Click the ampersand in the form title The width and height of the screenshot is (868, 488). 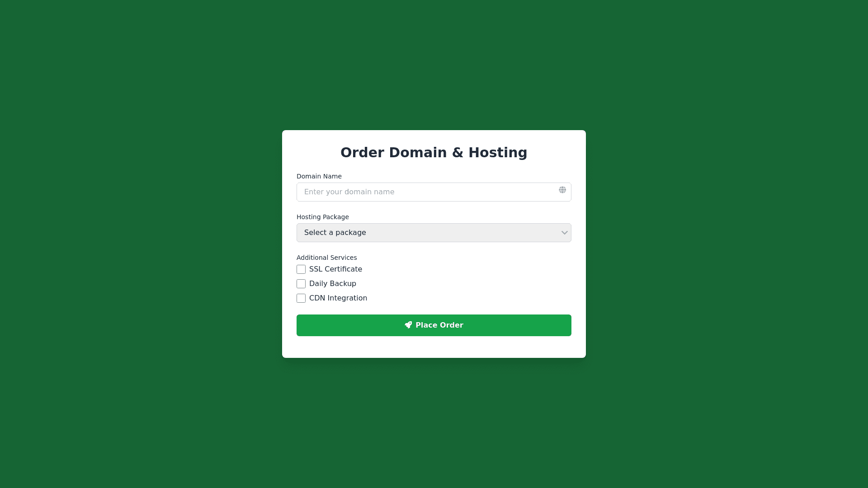458,152
